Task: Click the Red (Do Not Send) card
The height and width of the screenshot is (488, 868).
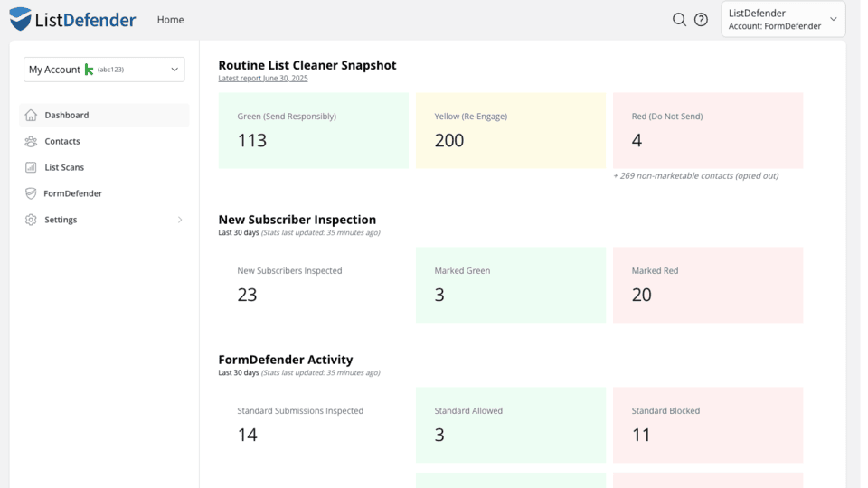Action: pos(708,130)
